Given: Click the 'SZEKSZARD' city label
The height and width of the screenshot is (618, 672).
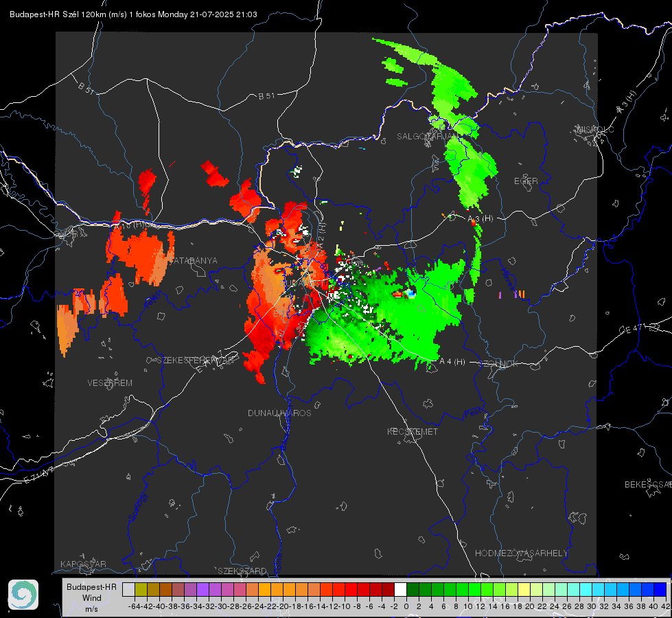Looking at the screenshot, I should click(242, 571).
